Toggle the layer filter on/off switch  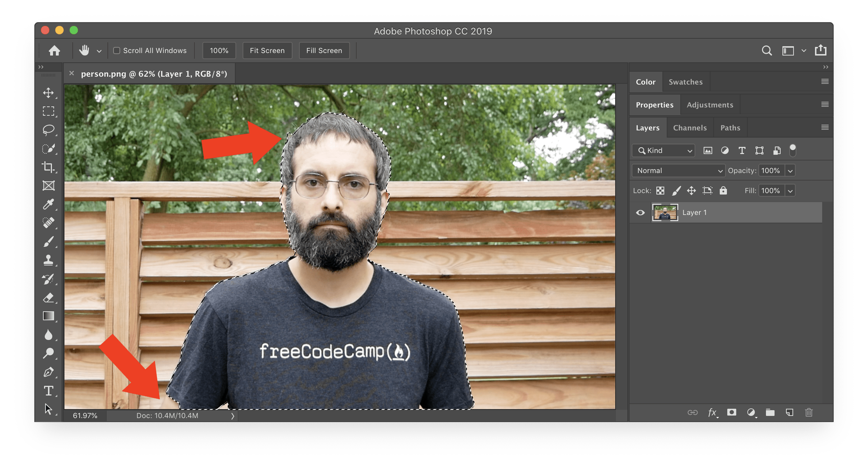tap(793, 150)
